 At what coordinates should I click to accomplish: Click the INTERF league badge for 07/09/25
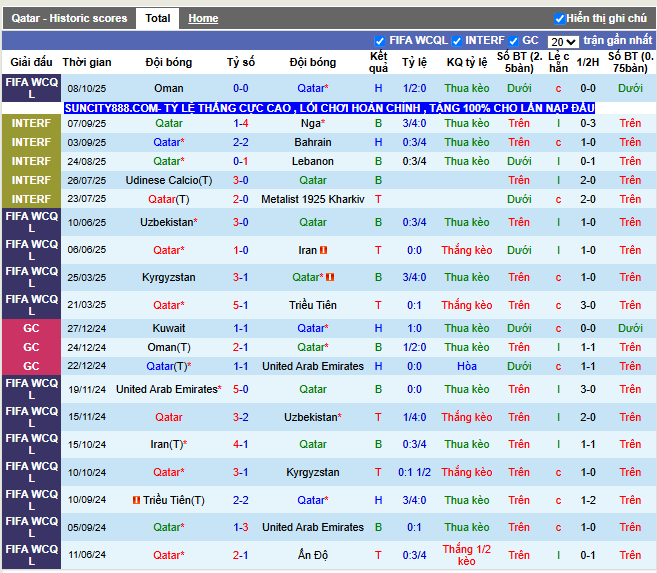tap(31, 123)
